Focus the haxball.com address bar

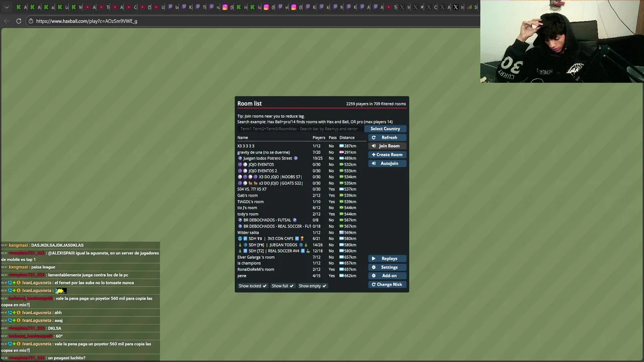point(252,21)
